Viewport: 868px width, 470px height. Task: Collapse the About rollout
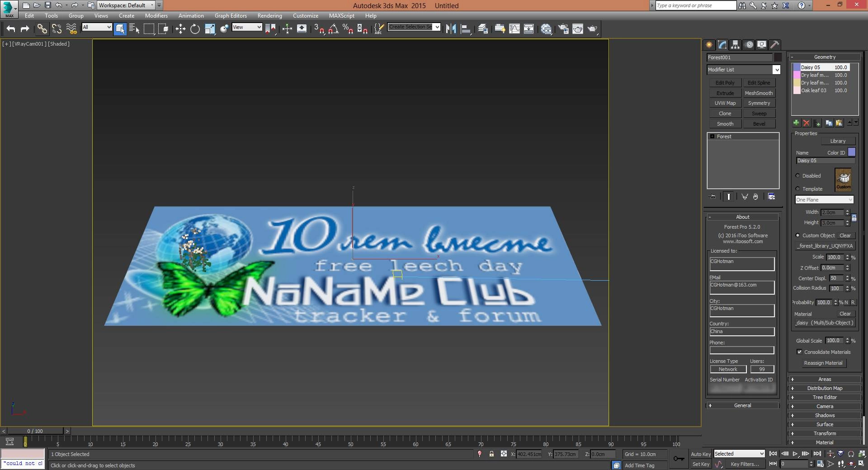743,217
